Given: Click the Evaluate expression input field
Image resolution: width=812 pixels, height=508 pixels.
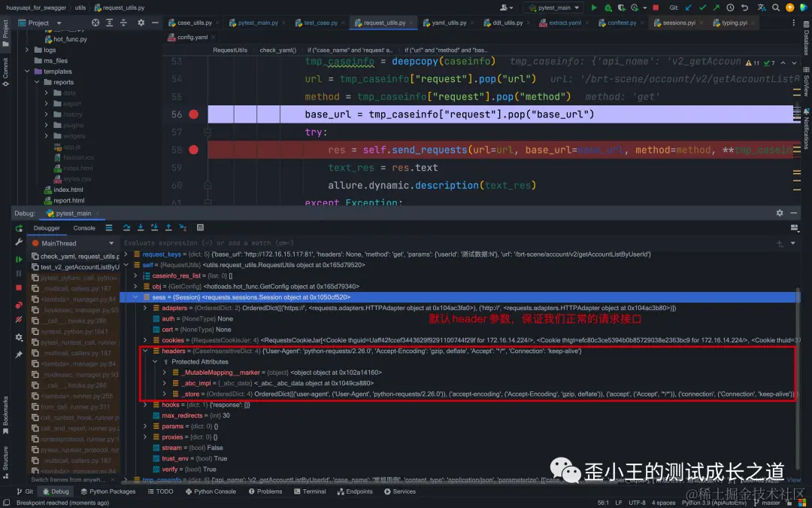Looking at the screenshot, I should click(x=445, y=242).
